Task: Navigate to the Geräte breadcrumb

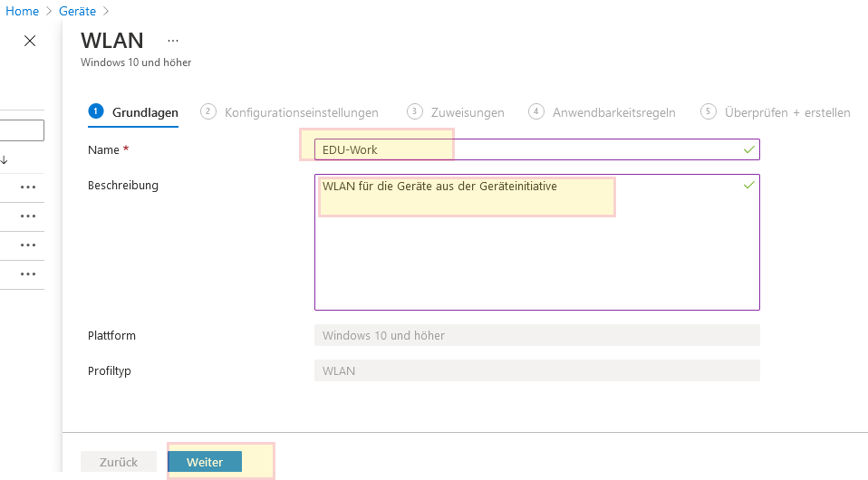Action: (77, 11)
